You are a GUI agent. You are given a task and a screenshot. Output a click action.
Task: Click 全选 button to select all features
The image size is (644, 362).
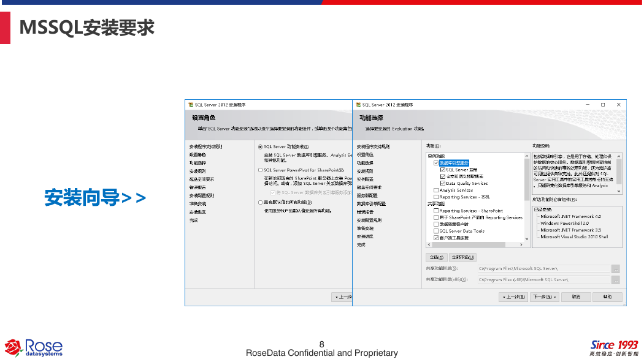[x=435, y=257]
